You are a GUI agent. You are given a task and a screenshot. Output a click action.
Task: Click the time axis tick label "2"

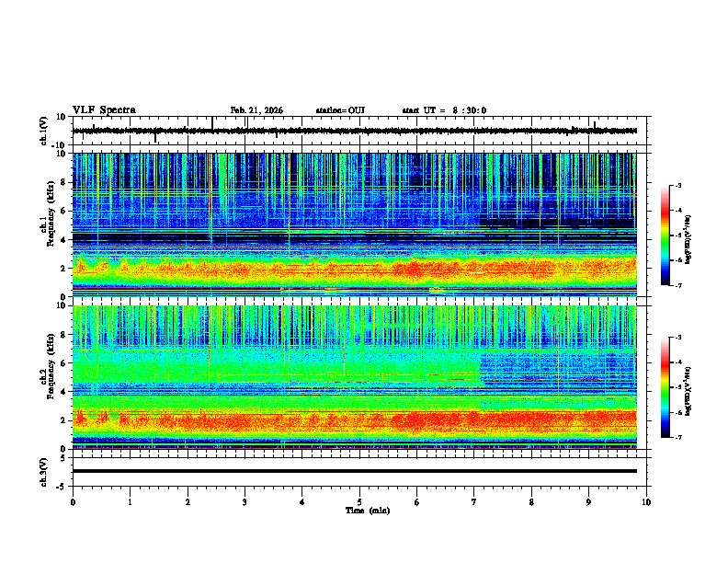pos(188,502)
